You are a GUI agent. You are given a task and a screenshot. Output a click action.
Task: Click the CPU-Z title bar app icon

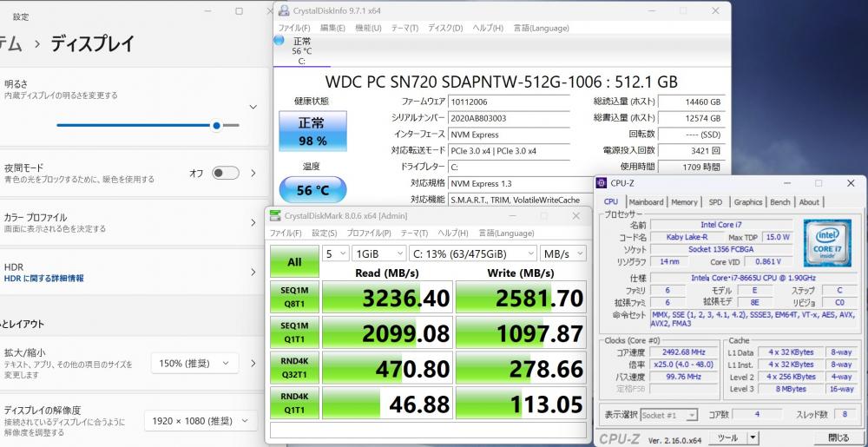602,183
